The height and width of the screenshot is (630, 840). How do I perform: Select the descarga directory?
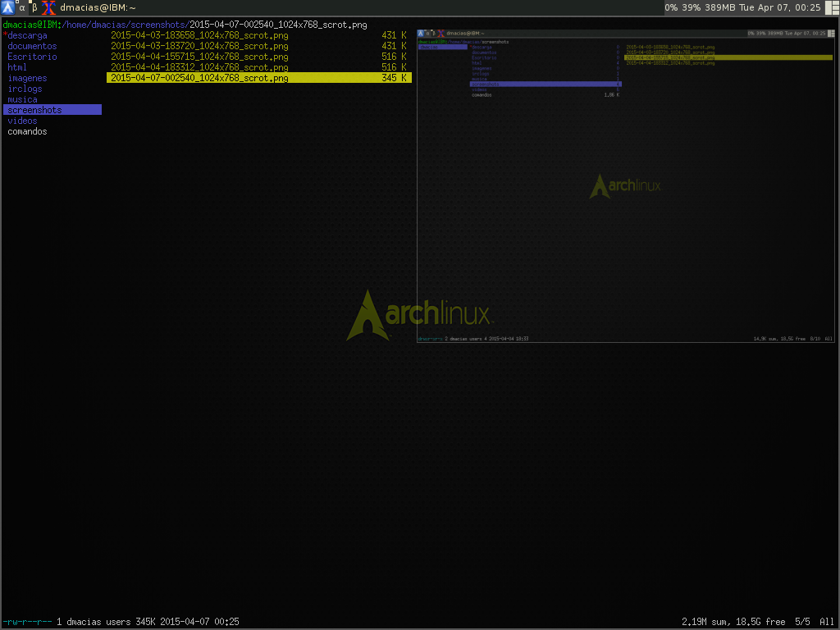[27, 35]
